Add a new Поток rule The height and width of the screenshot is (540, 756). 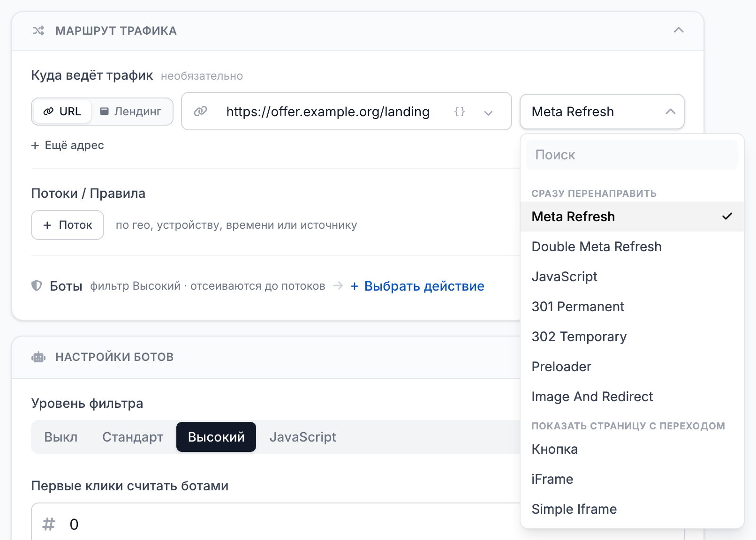(68, 225)
